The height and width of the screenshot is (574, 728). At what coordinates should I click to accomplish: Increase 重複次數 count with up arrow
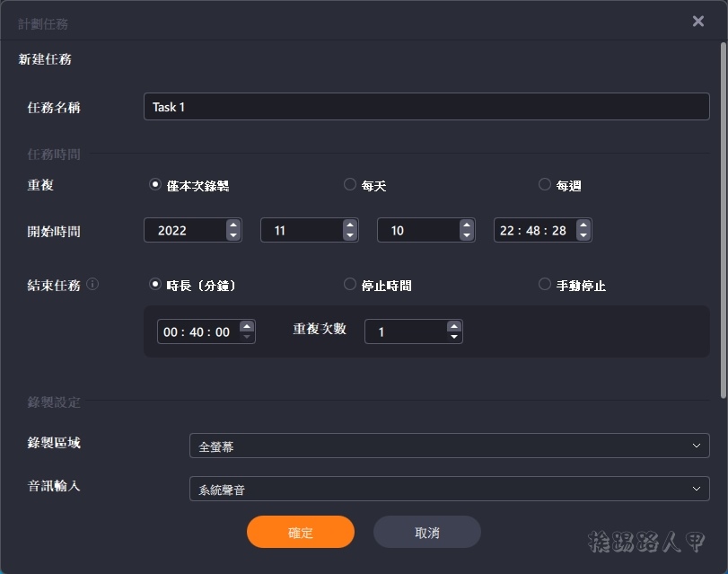[454, 326]
